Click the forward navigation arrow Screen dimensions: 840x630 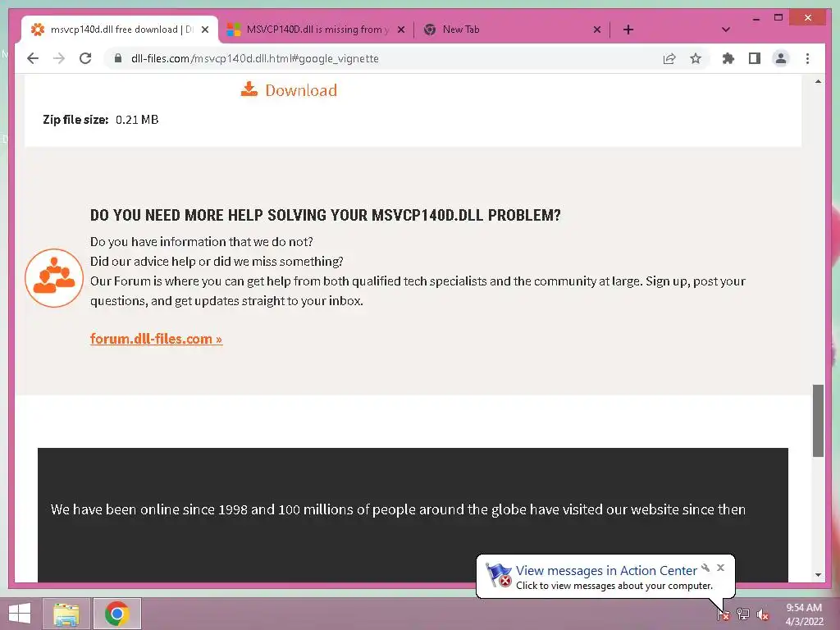point(59,58)
